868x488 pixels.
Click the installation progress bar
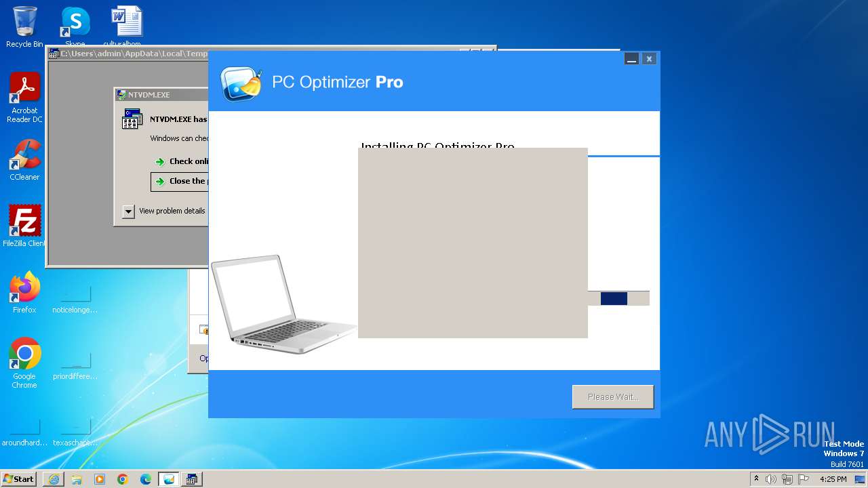(x=618, y=298)
